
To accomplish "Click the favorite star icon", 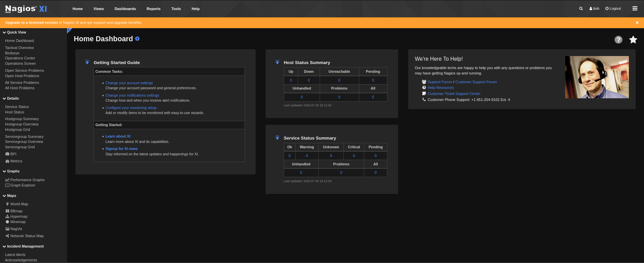I will pyautogui.click(x=633, y=40).
